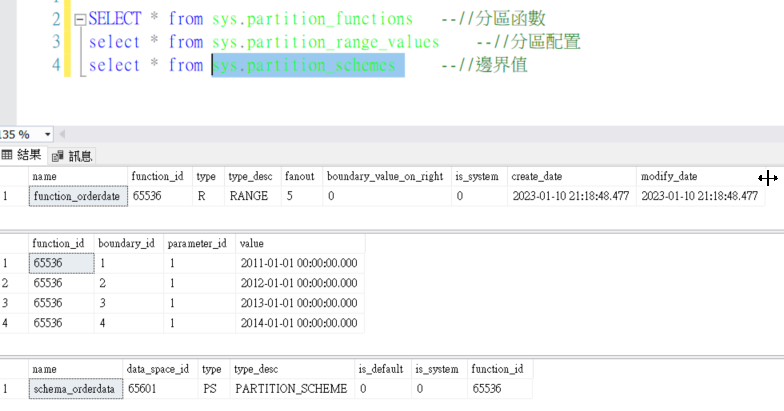784x411 pixels.
Task: Select the create_date 2023-01-10 21:18:48.477 cell
Action: [572, 196]
